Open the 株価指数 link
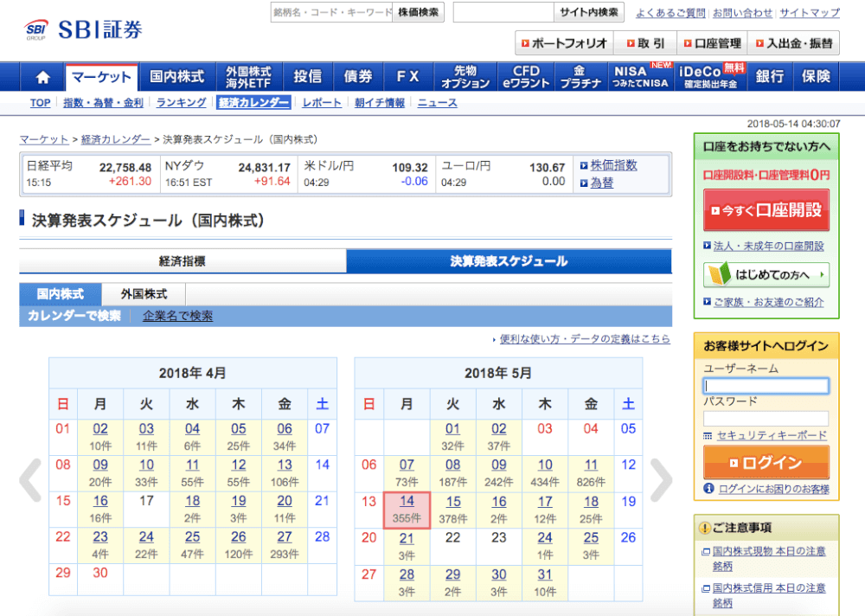Image resolution: width=865 pixels, height=616 pixels. (613, 165)
